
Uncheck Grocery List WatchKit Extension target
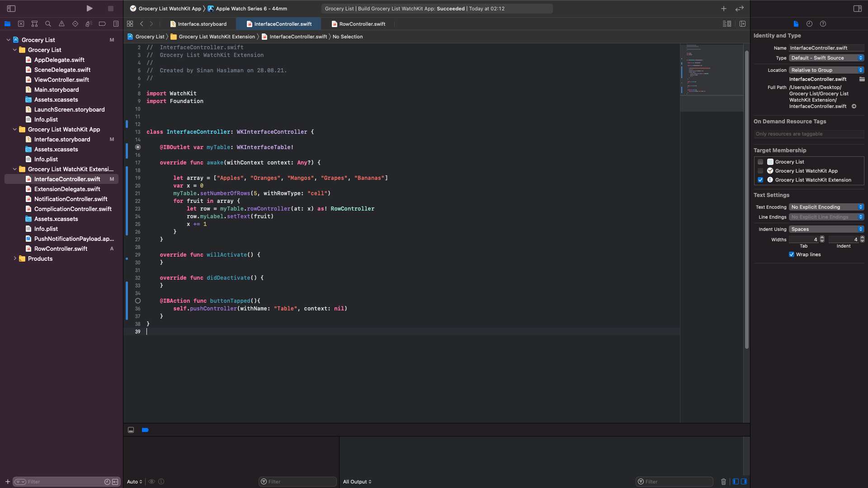[x=760, y=180]
